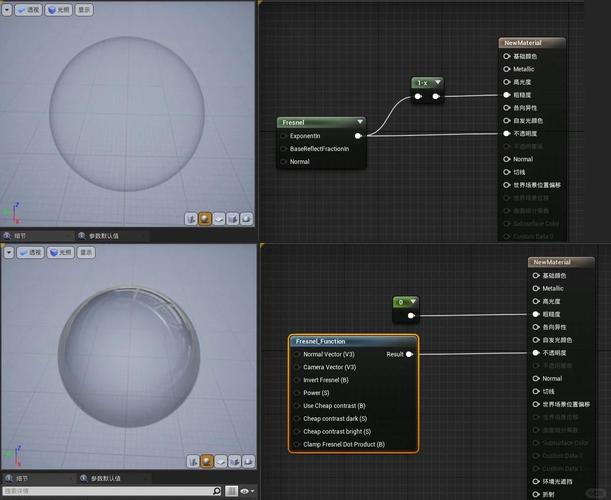Click 基础颜色 pin on upper NewMaterial node
611x500 pixels.
507,56
